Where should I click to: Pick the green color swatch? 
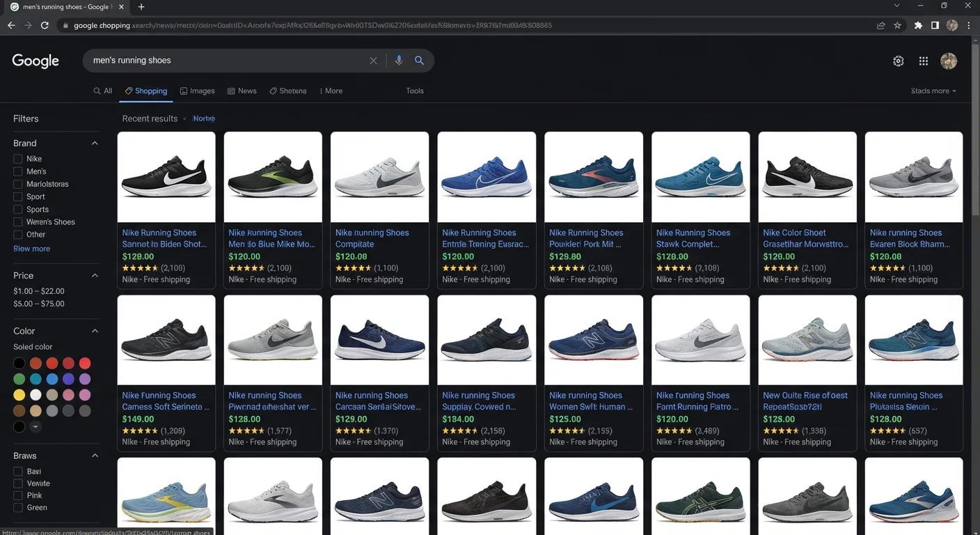(x=19, y=379)
